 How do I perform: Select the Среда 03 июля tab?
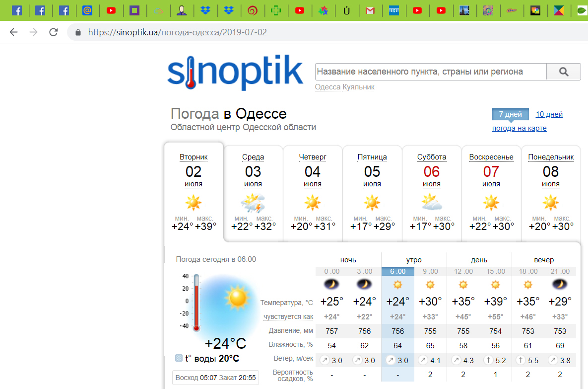point(253,193)
